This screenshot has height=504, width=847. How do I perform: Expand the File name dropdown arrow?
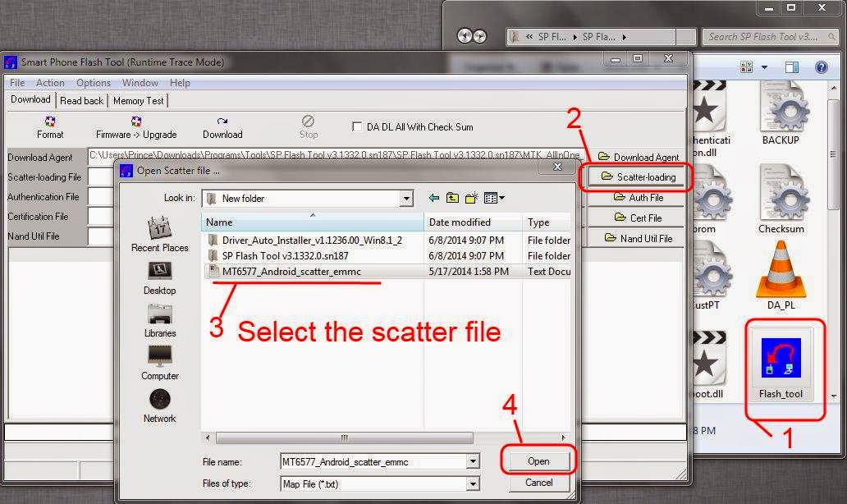[473, 462]
